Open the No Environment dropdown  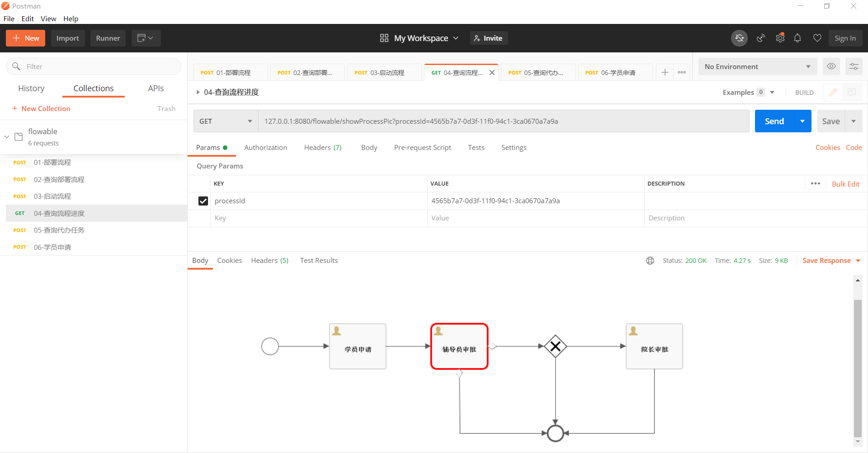click(x=757, y=66)
